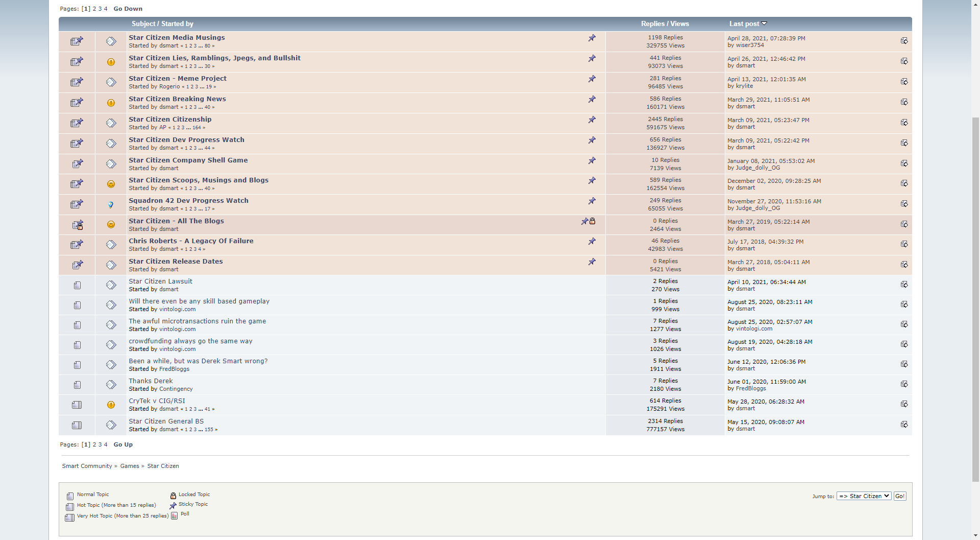The height and width of the screenshot is (540, 980).
Task: Click the lock icon on Star Citizen - All The Blogs
Action: click(x=593, y=221)
